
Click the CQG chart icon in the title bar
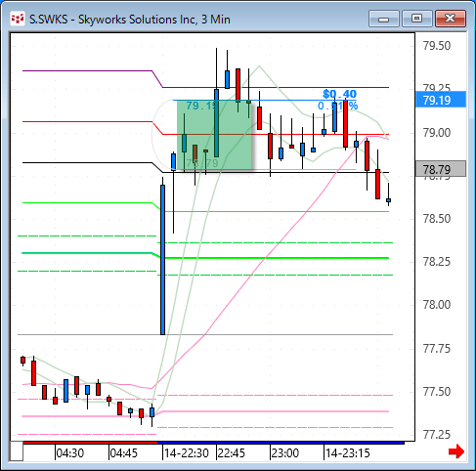(18, 20)
